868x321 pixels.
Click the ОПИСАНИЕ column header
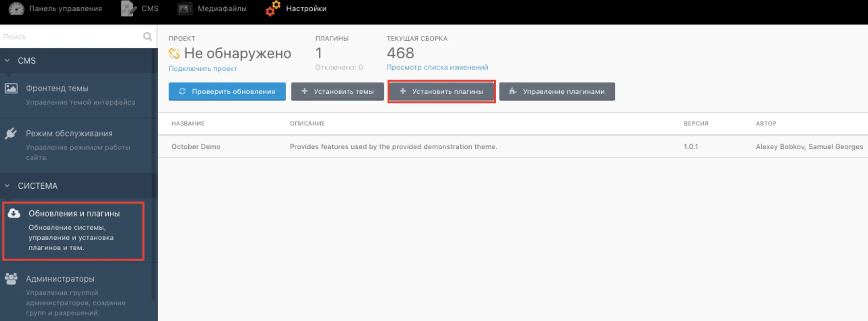pyautogui.click(x=307, y=123)
